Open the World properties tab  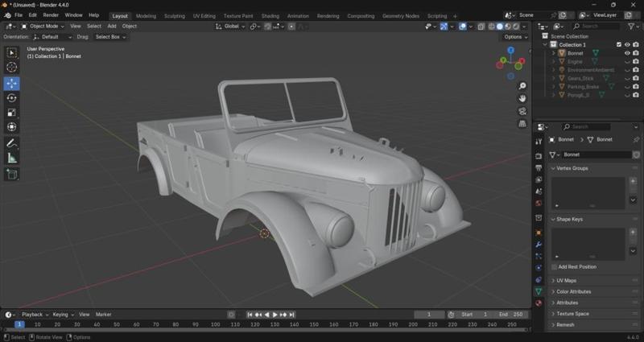[539, 204]
